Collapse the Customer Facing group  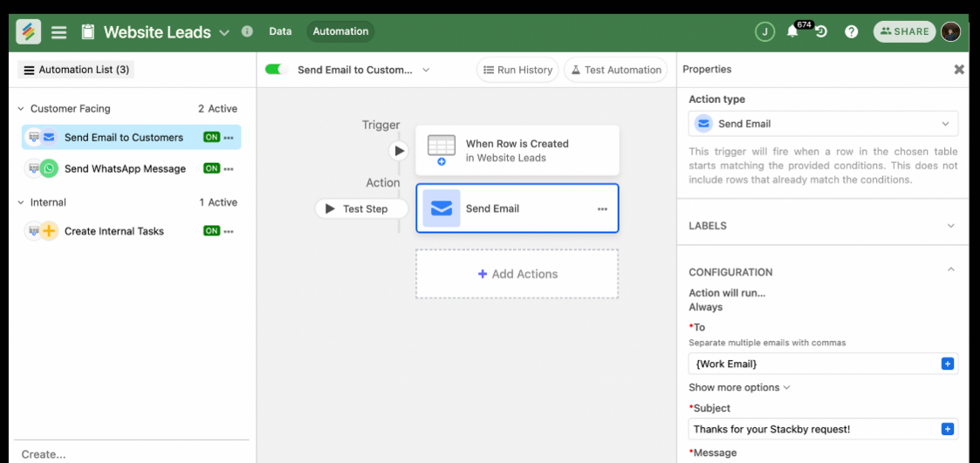pyautogui.click(x=21, y=109)
